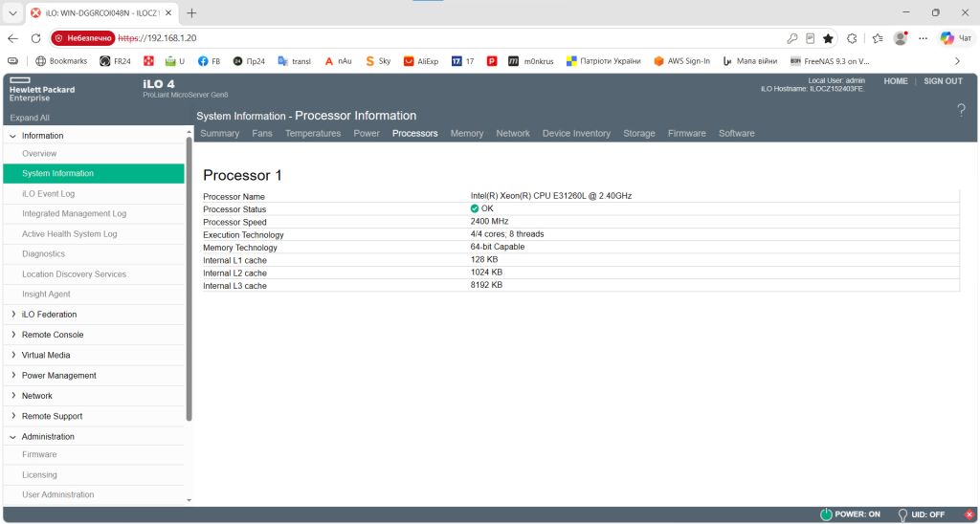
Task: Click the HOME link
Action: (x=896, y=81)
